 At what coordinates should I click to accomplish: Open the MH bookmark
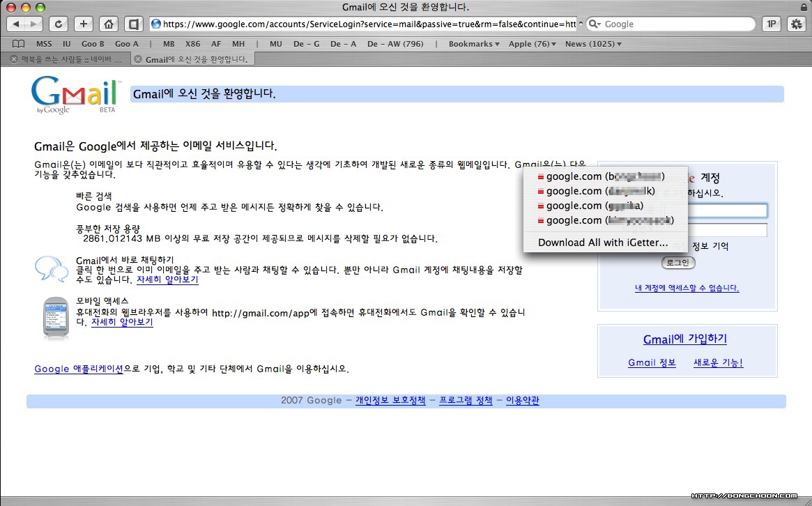[x=238, y=44]
